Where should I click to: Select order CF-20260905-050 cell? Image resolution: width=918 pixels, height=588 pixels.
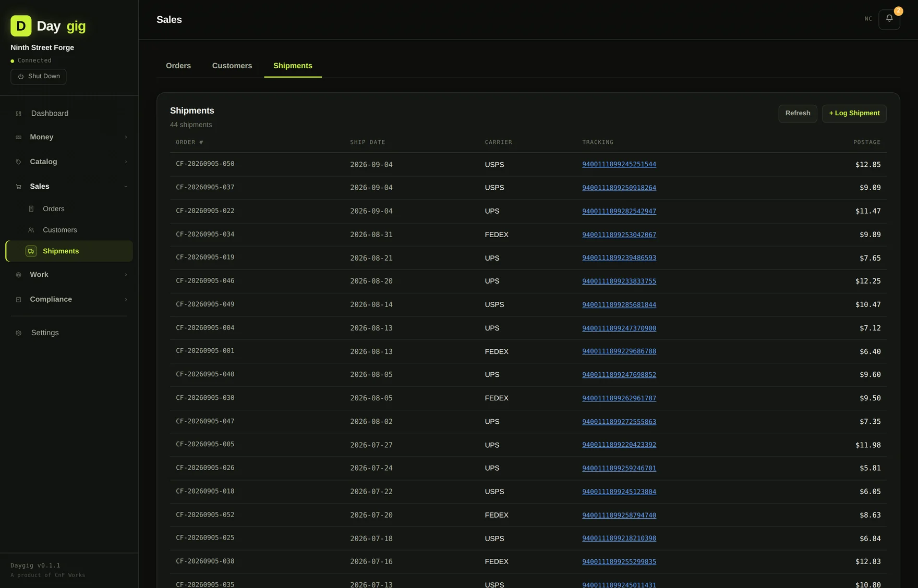(x=205, y=164)
